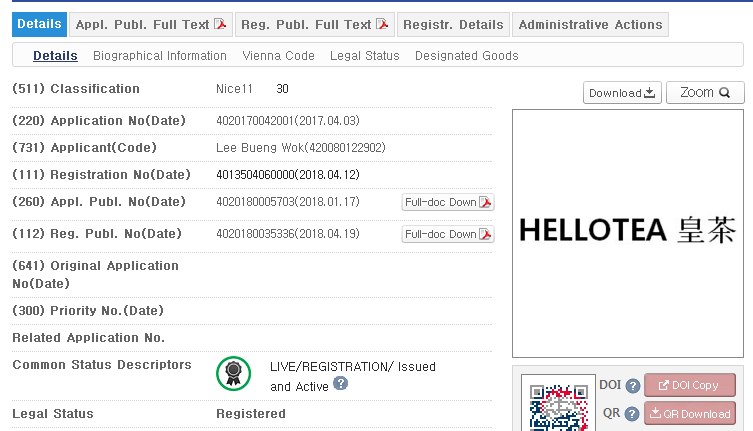Image resolution: width=753 pixels, height=431 pixels.
Task: Copy the DOI link
Action: [x=690, y=385]
